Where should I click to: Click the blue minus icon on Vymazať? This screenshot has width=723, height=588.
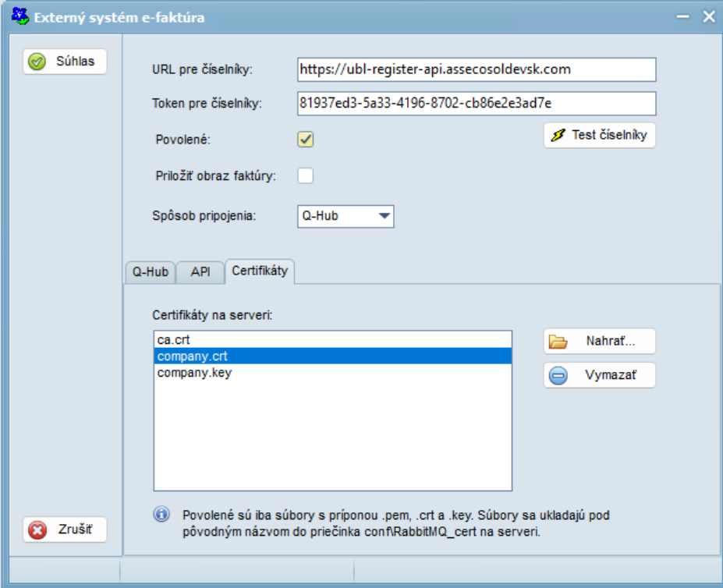(558, 375)
